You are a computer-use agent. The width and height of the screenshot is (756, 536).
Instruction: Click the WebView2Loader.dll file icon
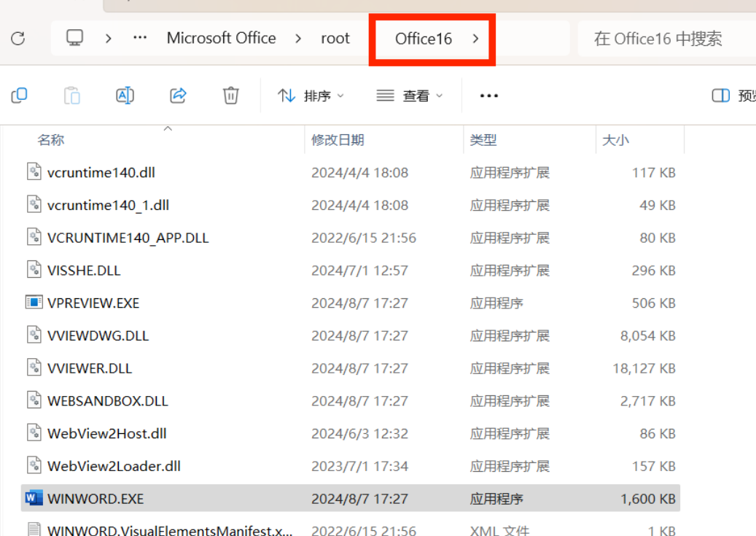click(x=34, y=465)
